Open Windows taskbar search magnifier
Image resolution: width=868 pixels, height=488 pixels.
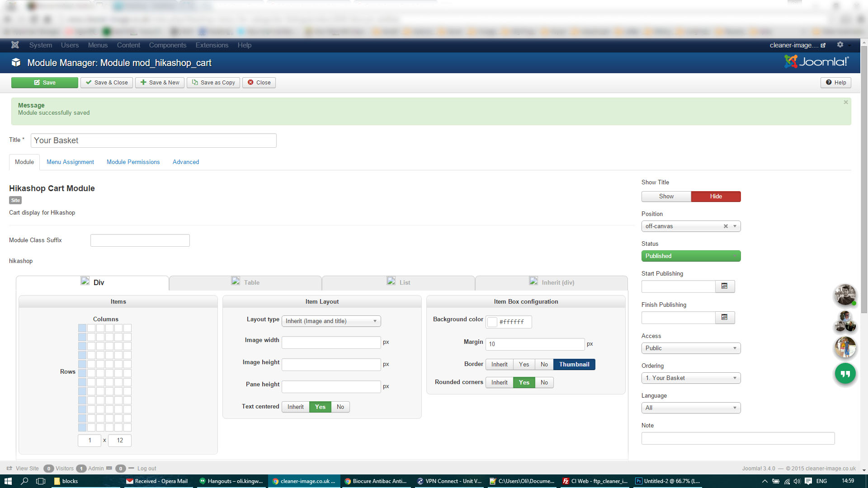click(24, 481)
